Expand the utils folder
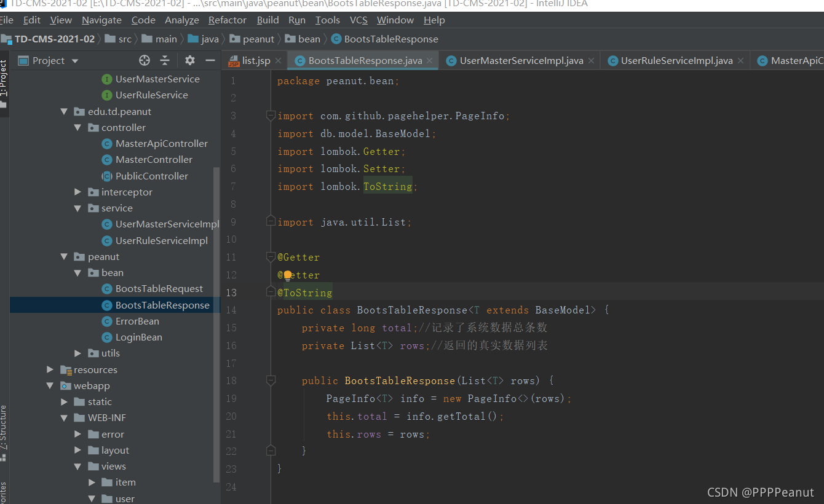824x504 pixels. [x=77, y=353]
